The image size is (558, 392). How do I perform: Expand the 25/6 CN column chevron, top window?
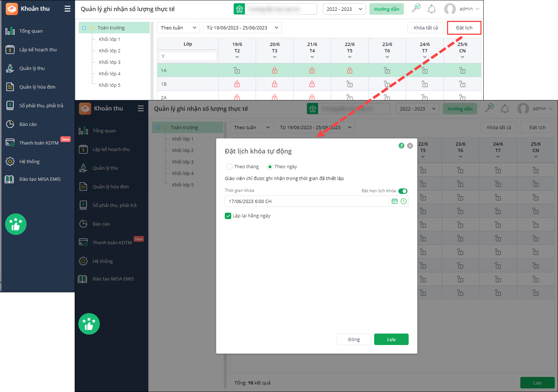[x=462, y=57]
